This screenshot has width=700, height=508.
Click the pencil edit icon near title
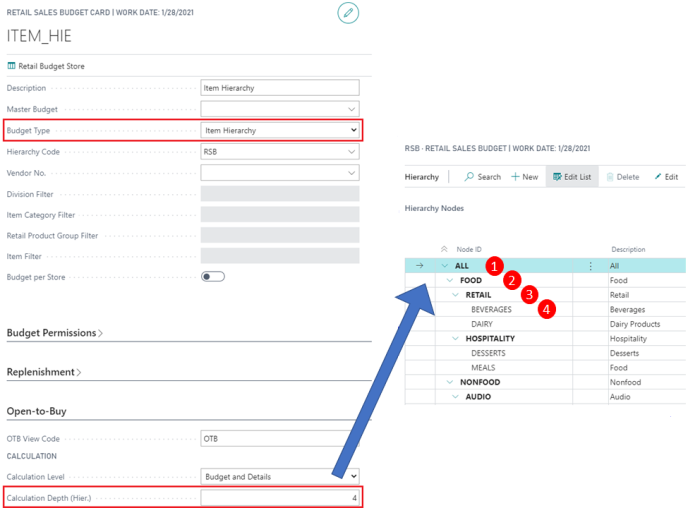tap(348, 13)
